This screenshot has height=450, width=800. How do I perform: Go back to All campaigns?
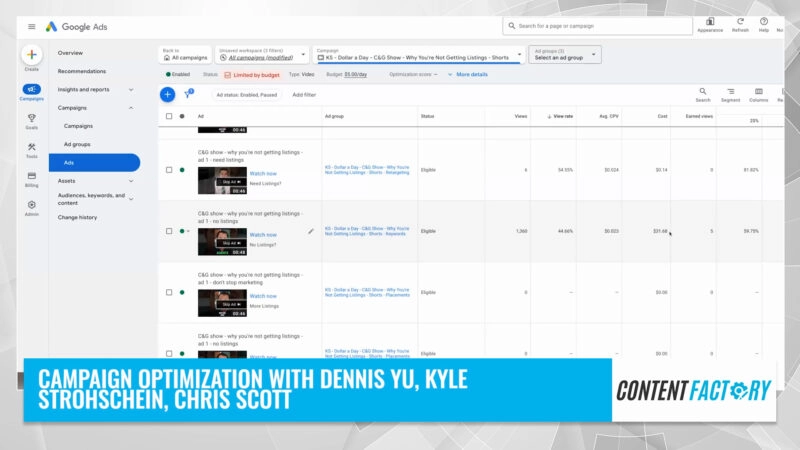point(185,55)
